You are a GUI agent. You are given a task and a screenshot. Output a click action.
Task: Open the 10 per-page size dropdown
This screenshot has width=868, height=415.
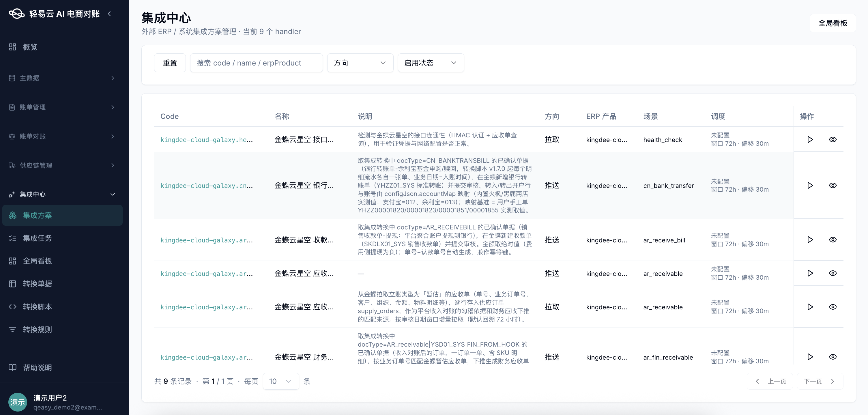[280, 381]
